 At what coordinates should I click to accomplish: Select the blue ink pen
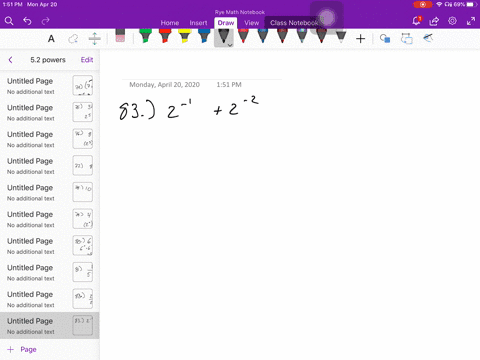point(263,36)
